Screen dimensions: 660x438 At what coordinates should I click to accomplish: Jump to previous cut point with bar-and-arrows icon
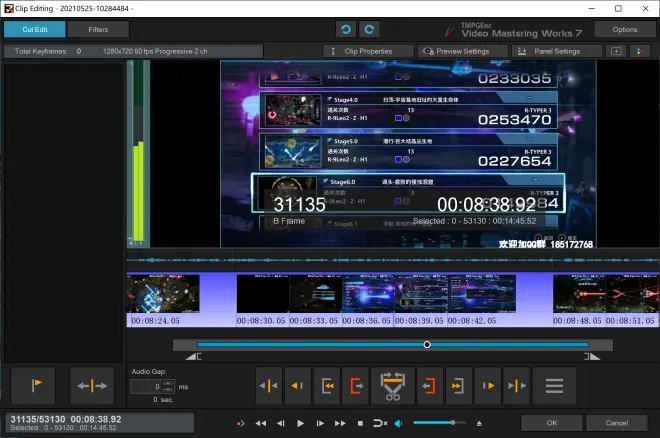tap(269, 385)
